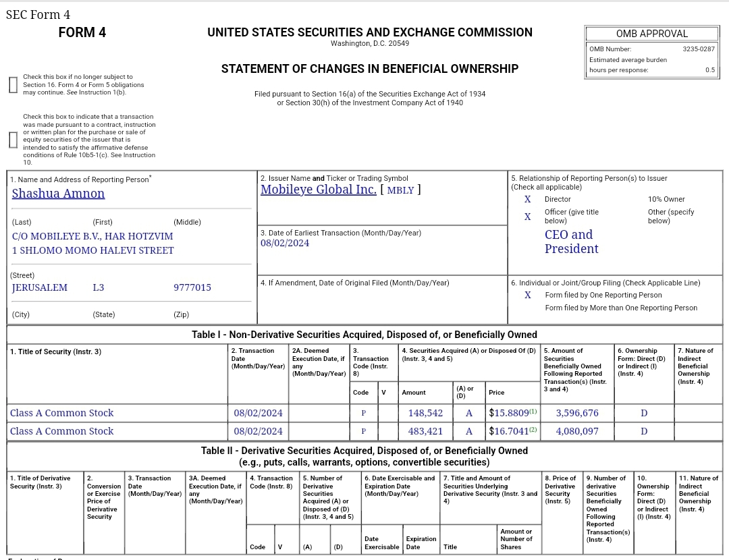Image resolution: width=729 pixels, height=560 pixels.
Task: Click the owned amount 4,080,097
Action: (x=577, y=431)
